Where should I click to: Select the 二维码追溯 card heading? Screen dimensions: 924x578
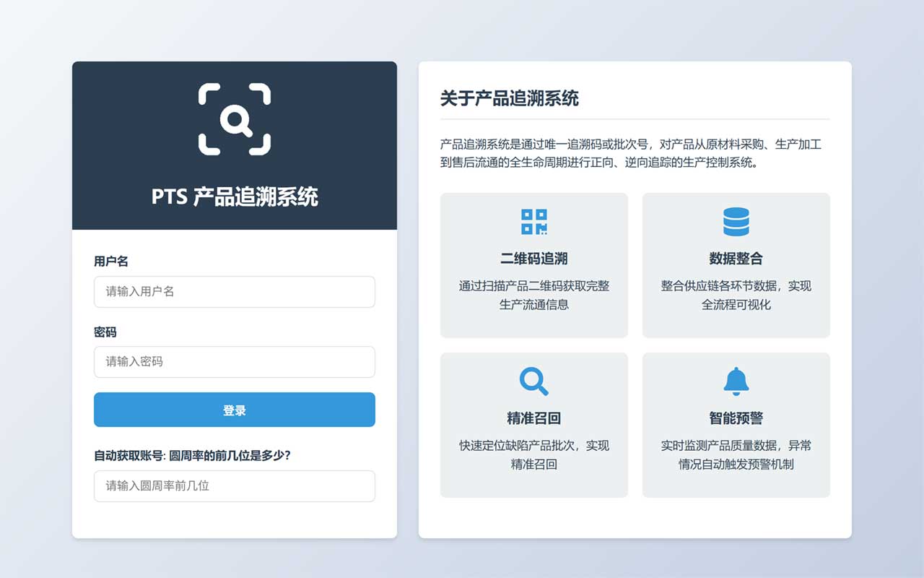coord(534,259)
